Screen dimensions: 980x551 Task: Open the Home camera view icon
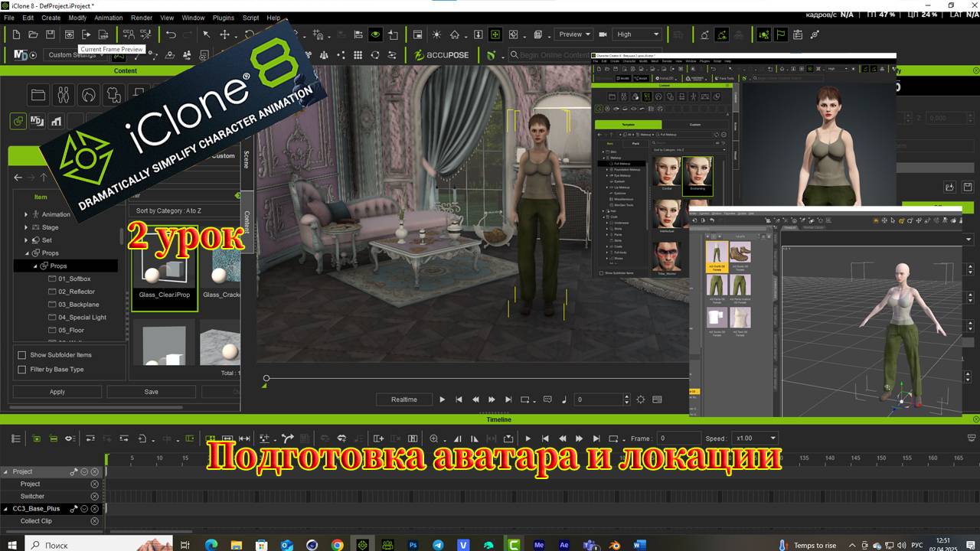click(x=455, y=34)
